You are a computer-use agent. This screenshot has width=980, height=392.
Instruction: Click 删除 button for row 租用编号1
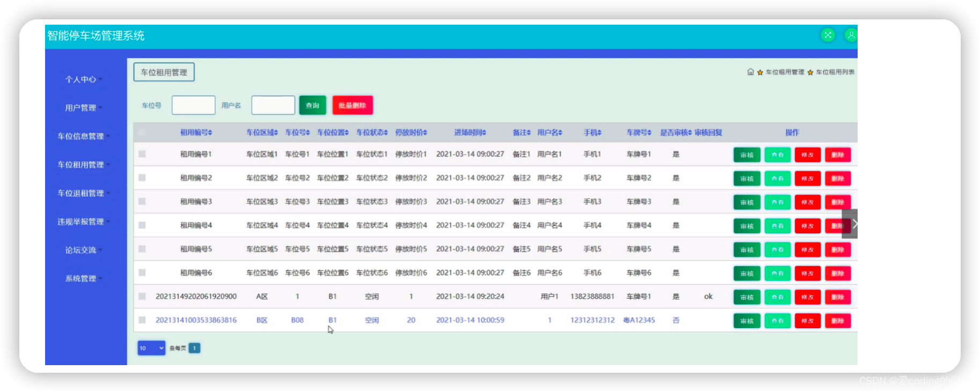click(x=838, y=155)
